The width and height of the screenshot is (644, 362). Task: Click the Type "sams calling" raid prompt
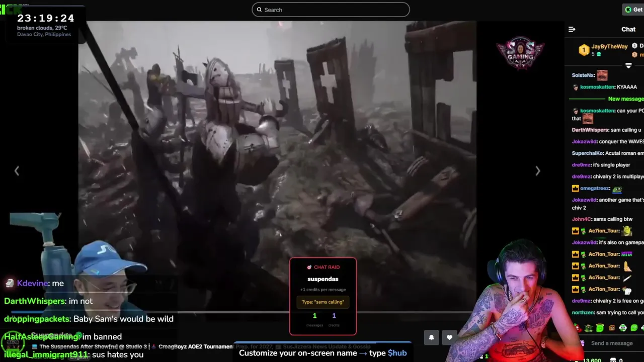(x=323, y=302)
